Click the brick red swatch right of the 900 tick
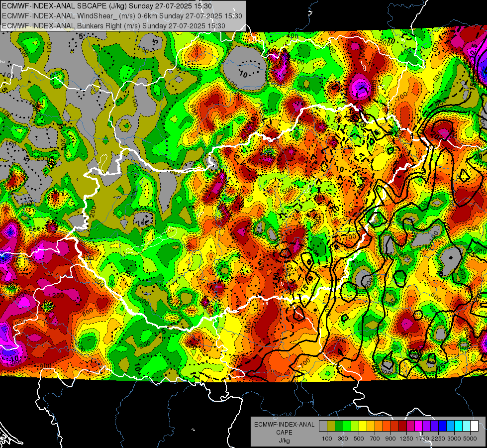Viewport: 487px width, 448px height. coord(395,426)
